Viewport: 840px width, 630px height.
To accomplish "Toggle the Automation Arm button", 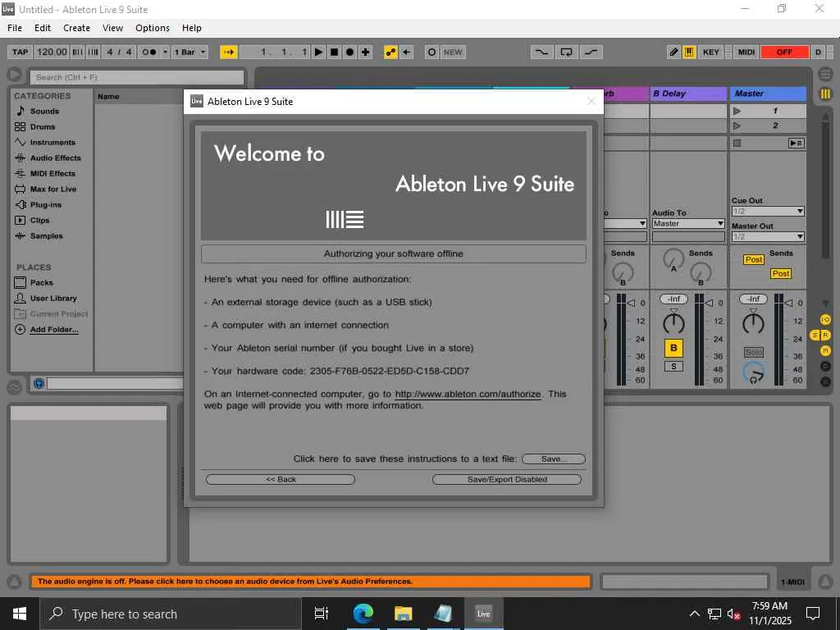I will click(x=391, y=52).
